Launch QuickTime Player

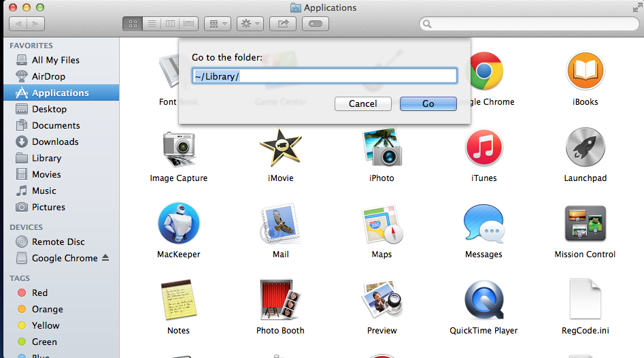(x=484, y=301)
